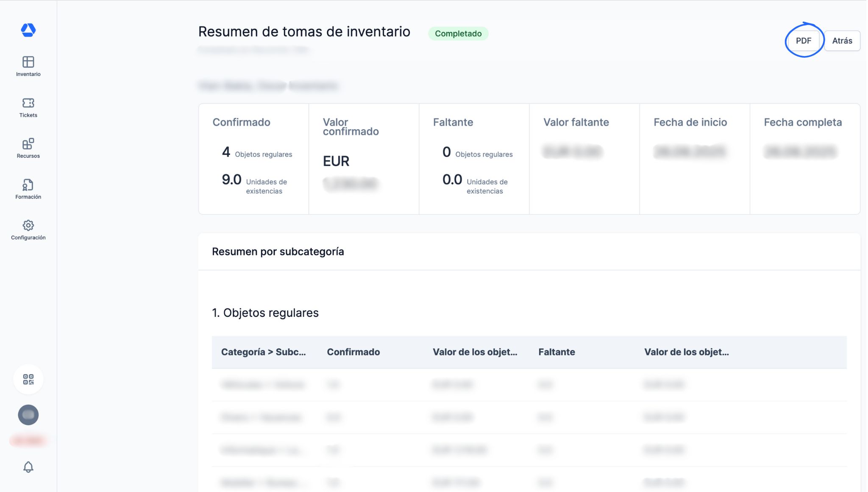Click the Resumen por subcategoría heading
Viewport: 868px width, 492px height.
(278, 252)
